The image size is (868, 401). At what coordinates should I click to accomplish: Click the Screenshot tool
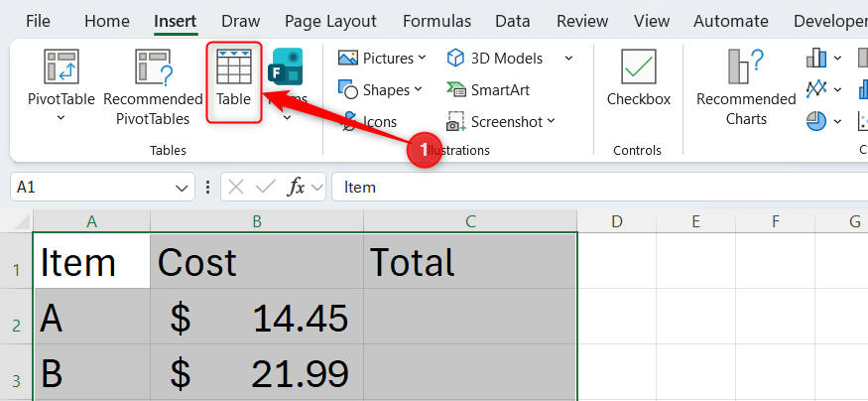click(x=495, y=121)
